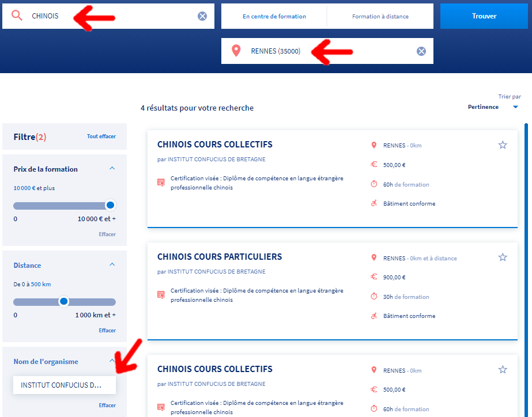Click the 30h de formation text
The width and height of the screenshot is (532, 417).
coord(406,297)
